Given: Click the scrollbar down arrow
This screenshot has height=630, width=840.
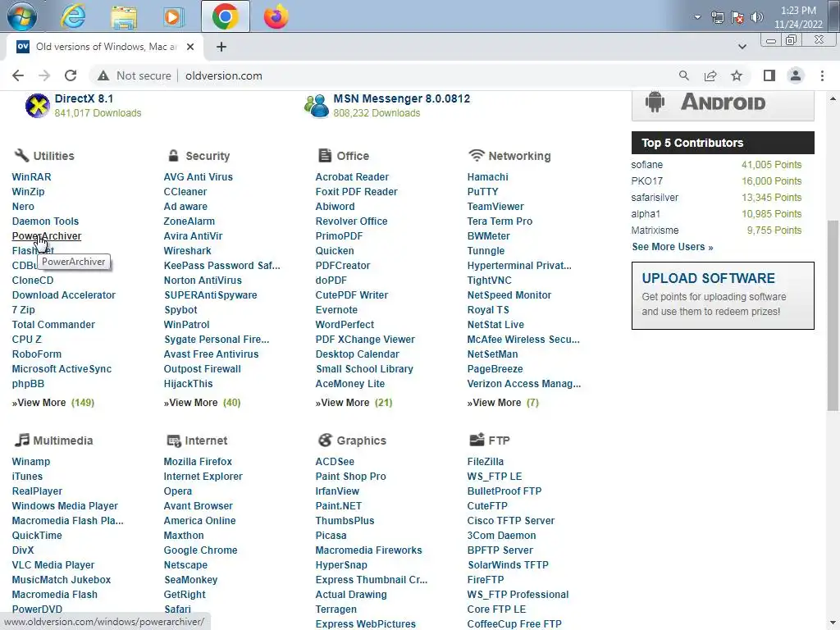Looking at the screenshot, I should click(833, 623).
